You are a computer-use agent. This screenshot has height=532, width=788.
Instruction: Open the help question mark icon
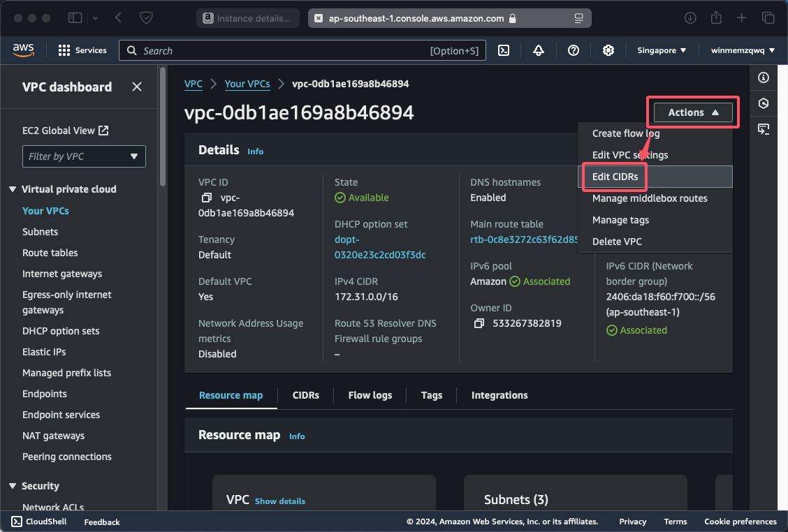[x=574, y=50]
